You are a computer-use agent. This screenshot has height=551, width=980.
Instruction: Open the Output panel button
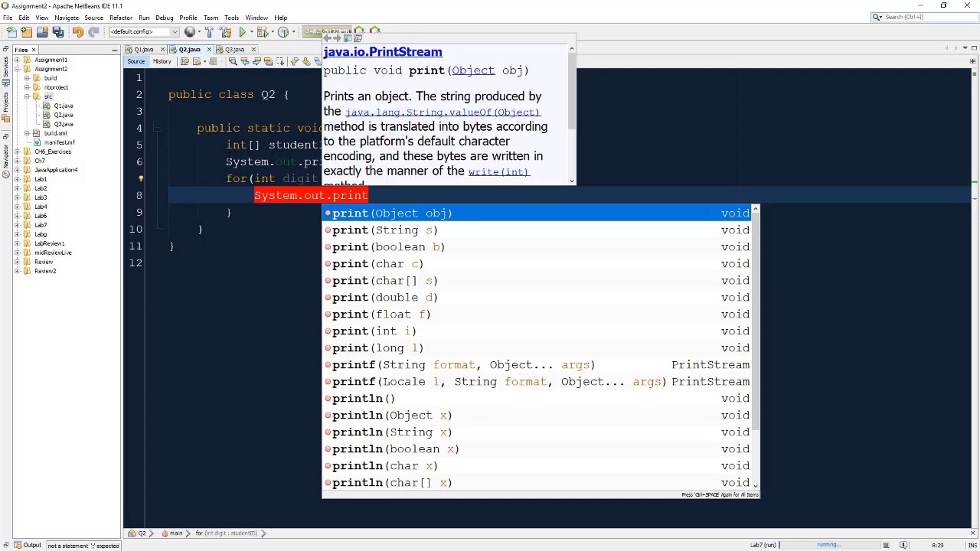(27, 546)
